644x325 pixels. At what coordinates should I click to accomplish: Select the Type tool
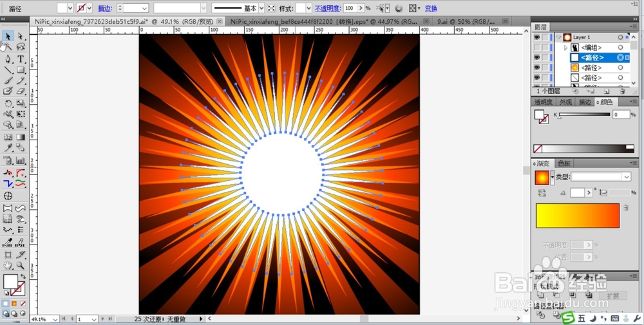click(x=21, y=59)
